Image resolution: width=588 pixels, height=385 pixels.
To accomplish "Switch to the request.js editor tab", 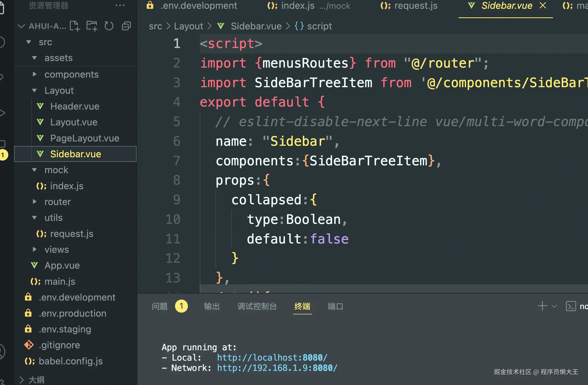I will 416,6.
